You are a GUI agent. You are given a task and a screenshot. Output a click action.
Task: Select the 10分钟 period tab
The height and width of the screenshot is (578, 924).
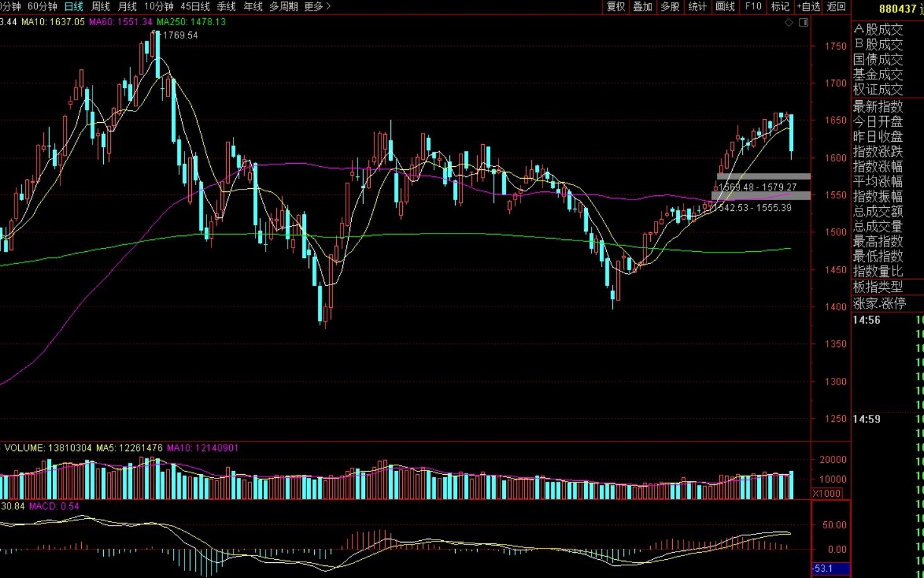tap(159, 6)
